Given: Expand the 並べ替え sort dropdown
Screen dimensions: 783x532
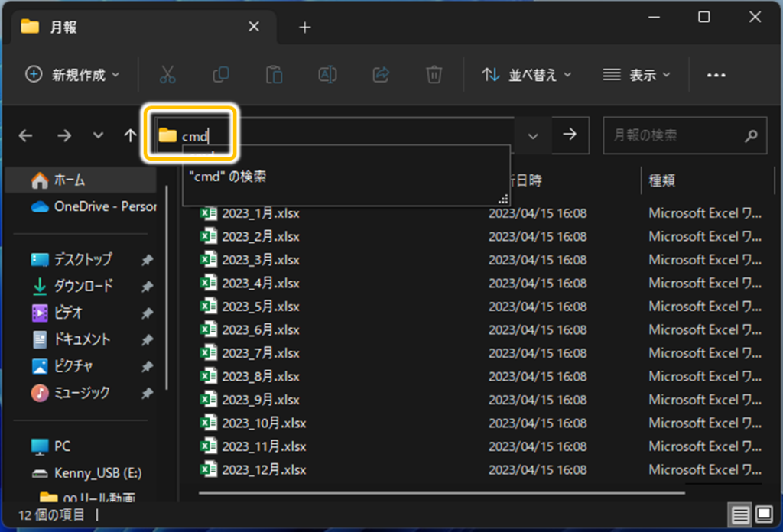Looking at the screenshot, I should pos(527,74).
